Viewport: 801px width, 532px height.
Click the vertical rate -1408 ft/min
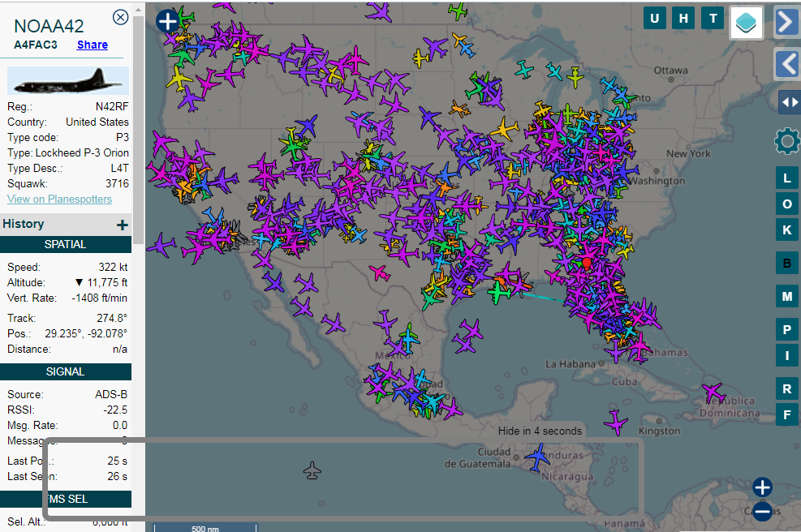tap(99, 298)
